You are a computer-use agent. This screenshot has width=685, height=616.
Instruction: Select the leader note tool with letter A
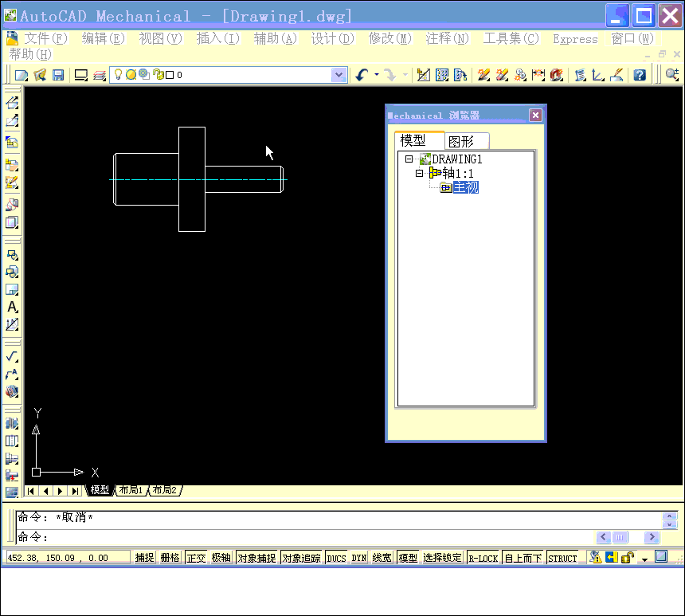[12, 375]
